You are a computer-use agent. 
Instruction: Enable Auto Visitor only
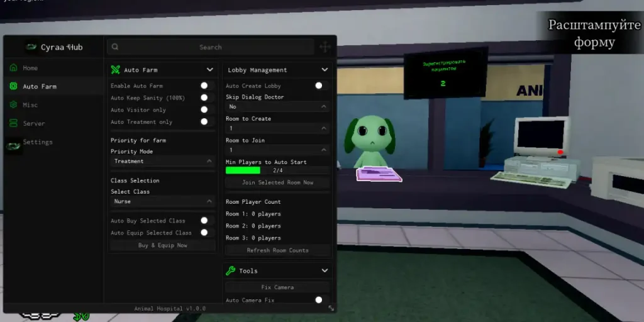207,109
